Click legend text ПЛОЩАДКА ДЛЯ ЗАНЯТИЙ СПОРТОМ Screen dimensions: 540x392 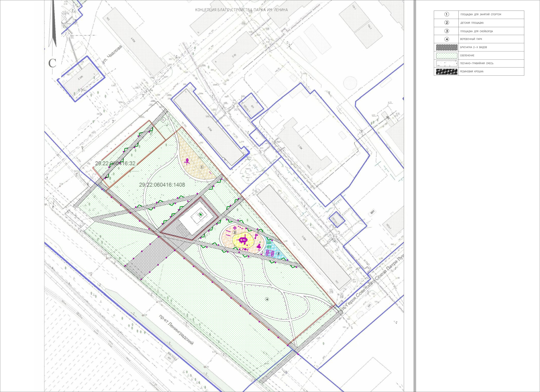click(481, 15)
